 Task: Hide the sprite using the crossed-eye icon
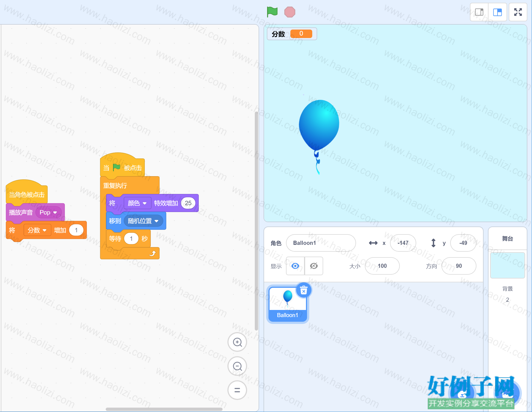tap(314, 266)
